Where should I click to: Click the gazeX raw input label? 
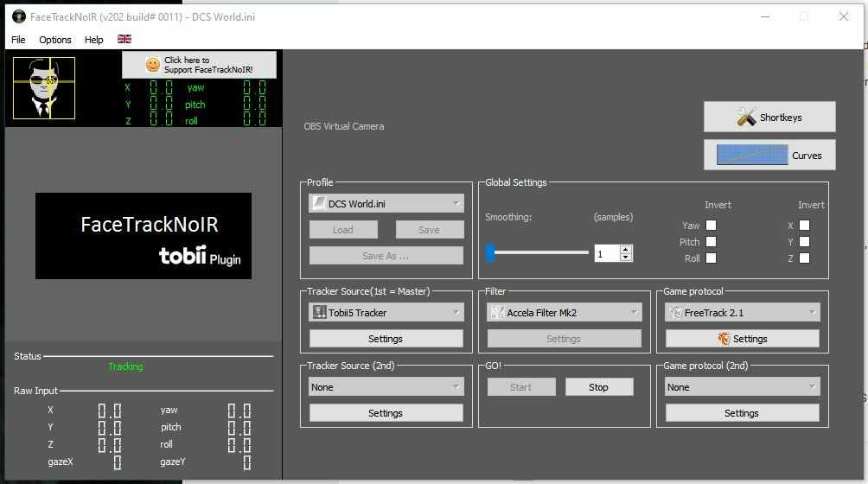pyautogui.click(x=61, y=462)
